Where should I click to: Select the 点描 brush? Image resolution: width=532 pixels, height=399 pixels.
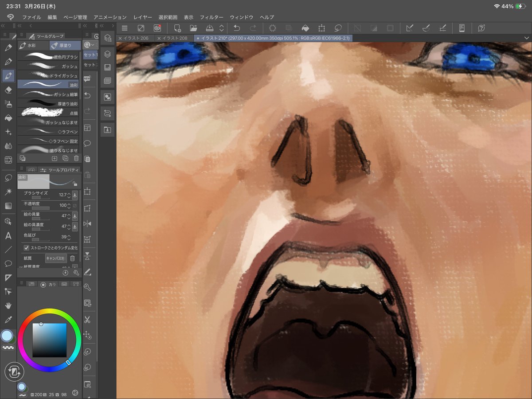pyautogui.click(x=49, y=113)
